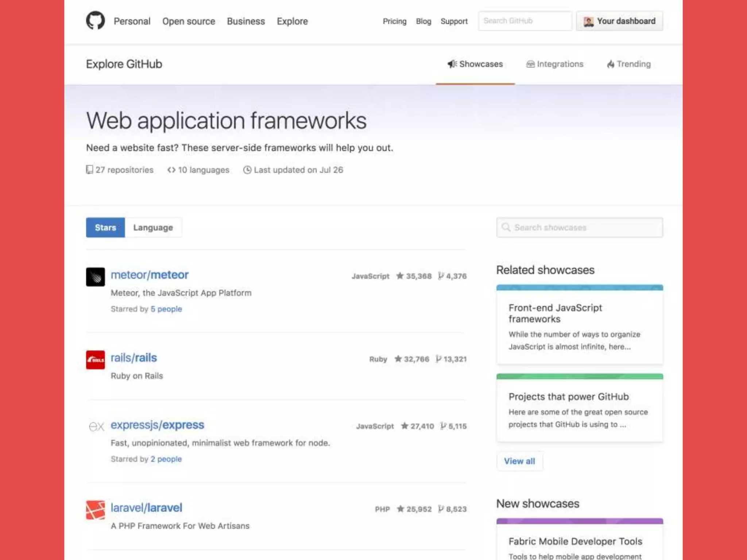Click the fork icon beside 13,321
The image size is (747, 560).
[x=438, y=359]
